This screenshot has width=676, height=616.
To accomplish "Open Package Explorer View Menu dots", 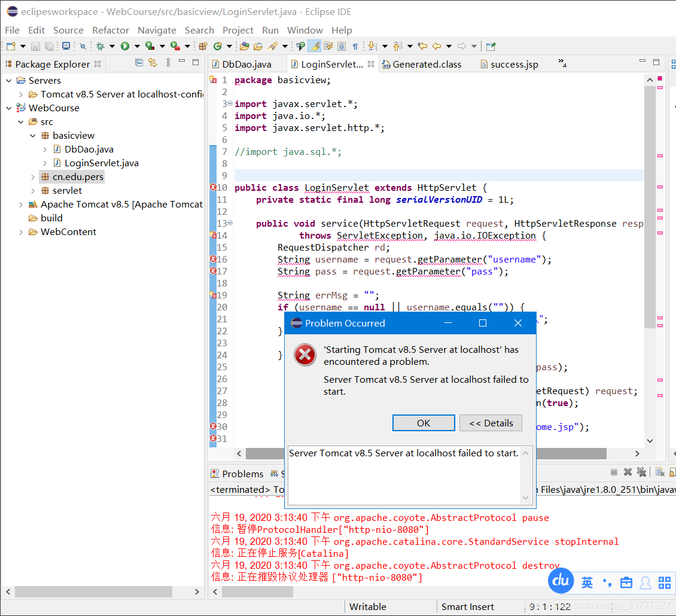I will tap(168, 63).
